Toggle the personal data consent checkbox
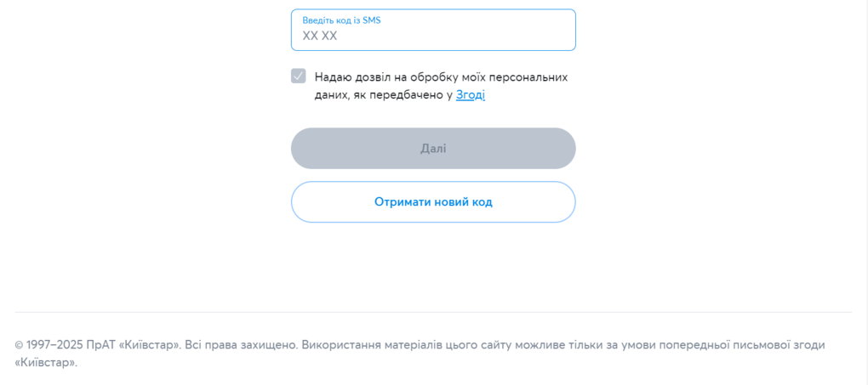 298,76
